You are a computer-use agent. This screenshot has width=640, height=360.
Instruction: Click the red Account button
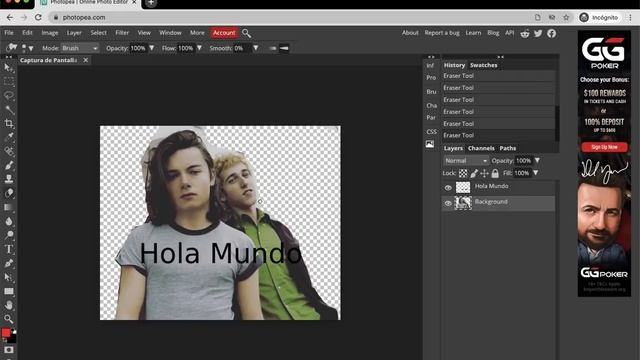pos(224,33)
